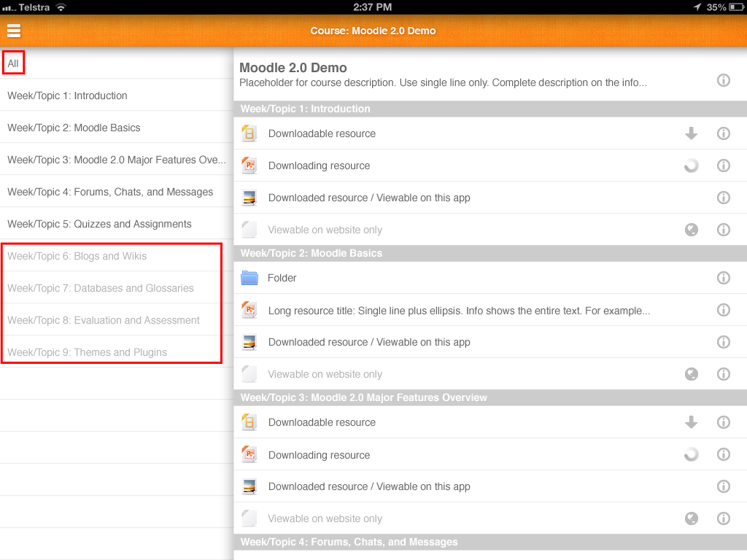This screenshot has height=560, width=747.
Task: Click the Moodle 2.0 Demo course heading
Action: (293, 68)
